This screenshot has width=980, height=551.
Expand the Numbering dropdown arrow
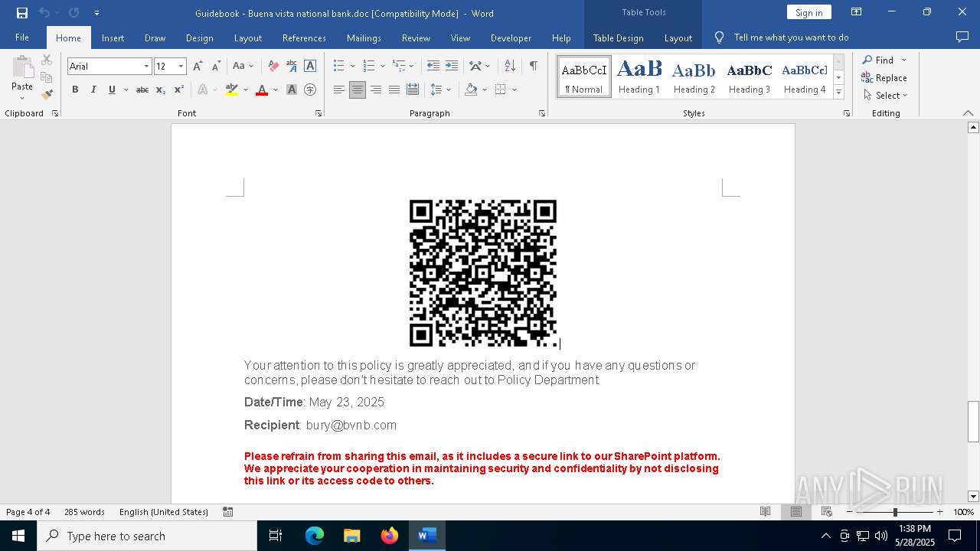point(383,67)
